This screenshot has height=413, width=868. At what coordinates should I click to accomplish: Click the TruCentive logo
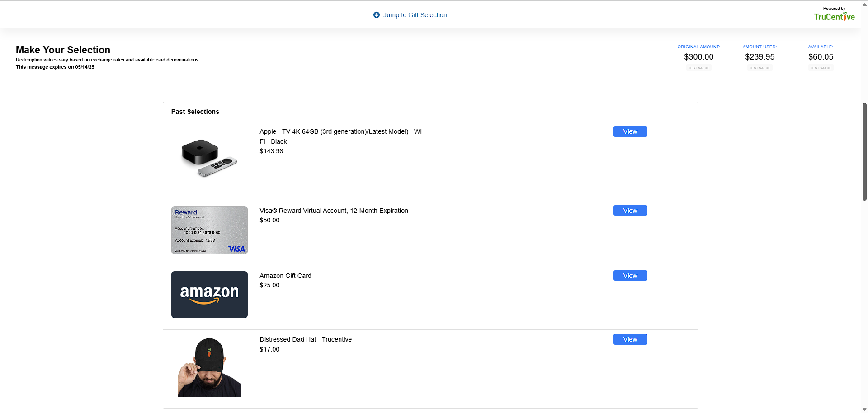tap(834, 17)
